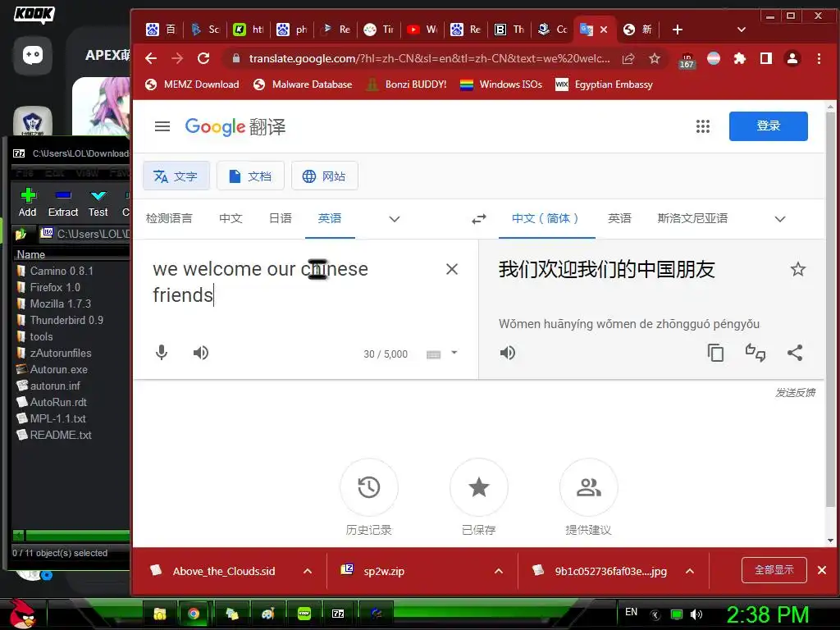Expand the sp2w.zip download options
This screenshot has height=630, width=840.
click(499, 571)
